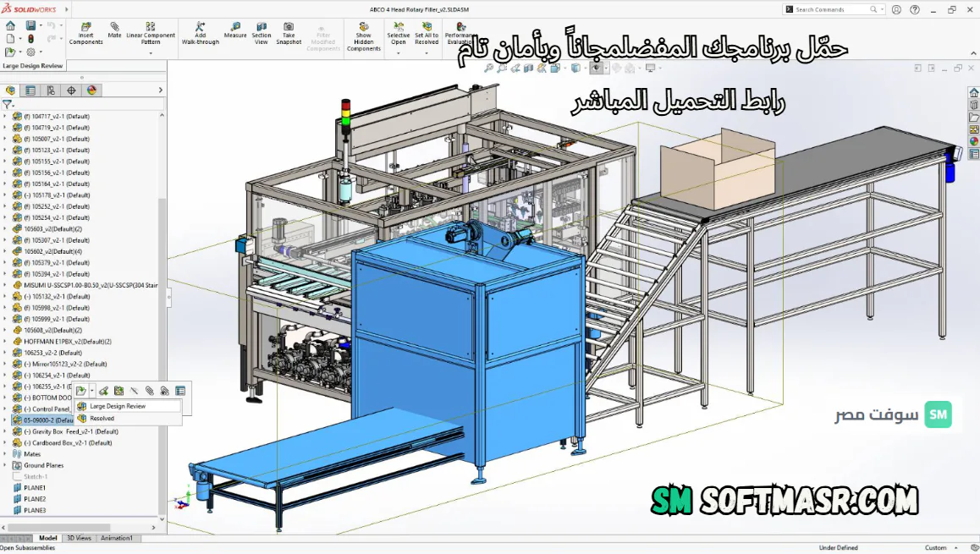This screenshot has height=554, width=980.
Task: Switch to PropertyManager tab icon
Action: (30, 91)
